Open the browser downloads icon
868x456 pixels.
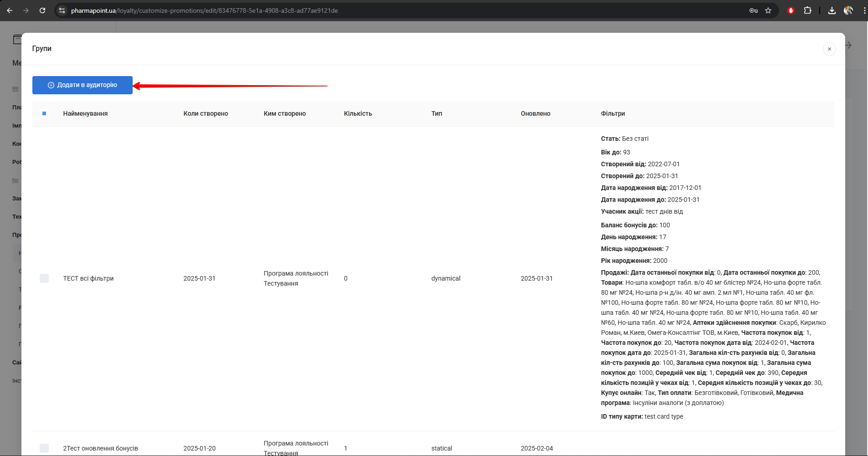[832, 10]
